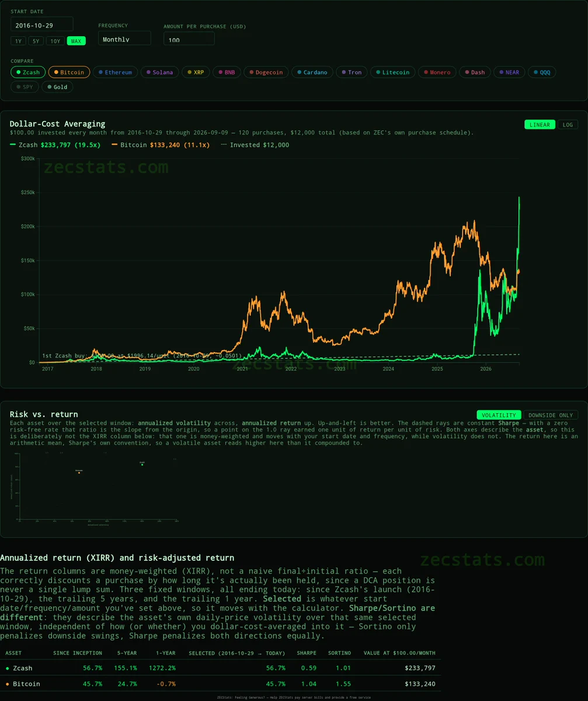Select the 1Y start date preset
The width and height of the screenshot is (588, 701).
(x=18, y=41)
